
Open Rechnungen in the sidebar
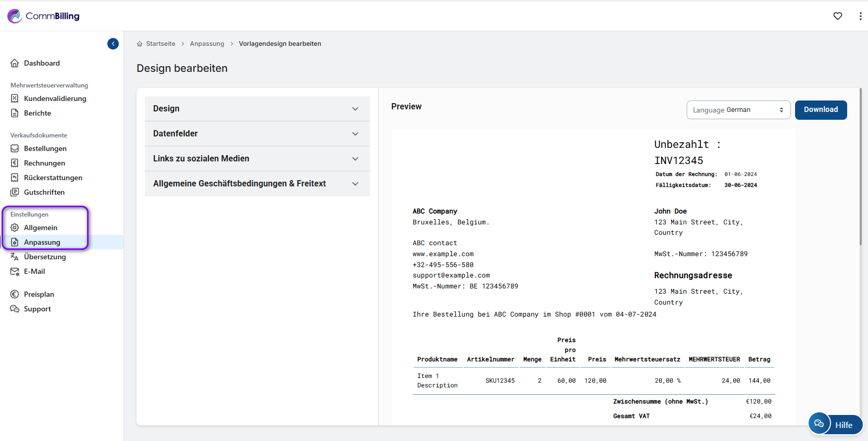(x=44, y=163)
